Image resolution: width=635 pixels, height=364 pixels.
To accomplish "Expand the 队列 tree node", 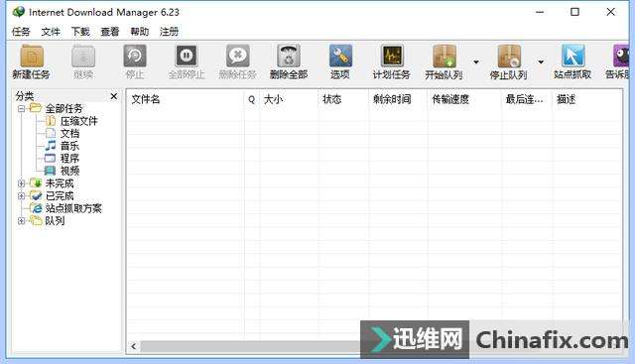I will point(22,221).
